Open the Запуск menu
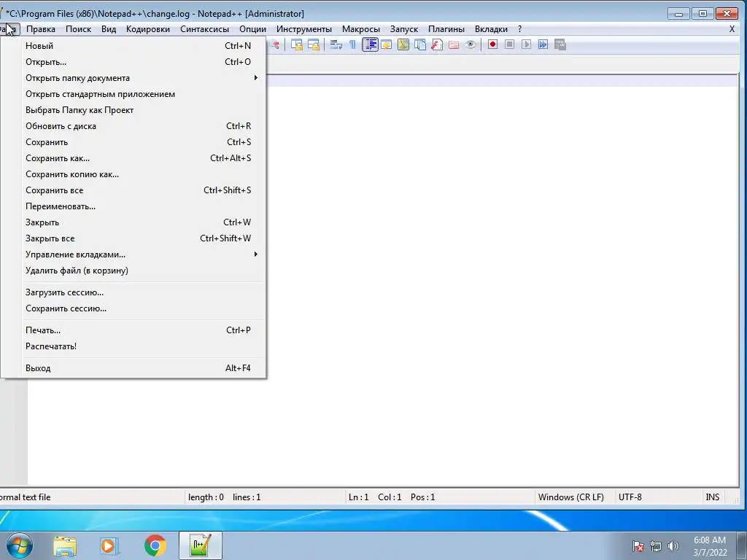The image size is (747, 560). 404,29
